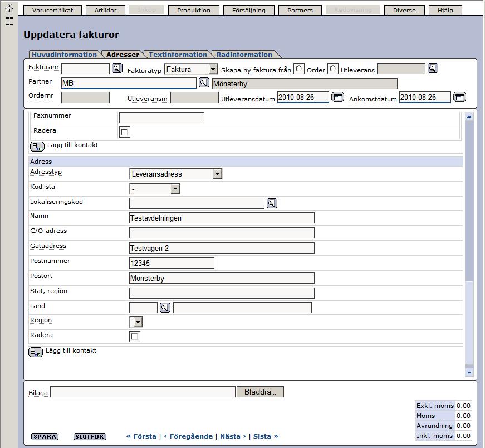Select Order radio button
This screenshot has height=448, width=485.
[299, 69]
